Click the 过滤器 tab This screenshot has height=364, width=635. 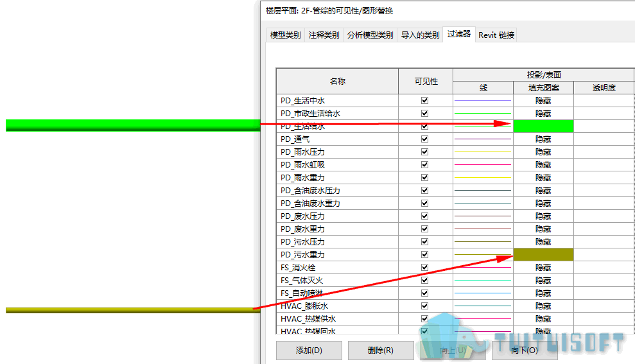(459, 34)
